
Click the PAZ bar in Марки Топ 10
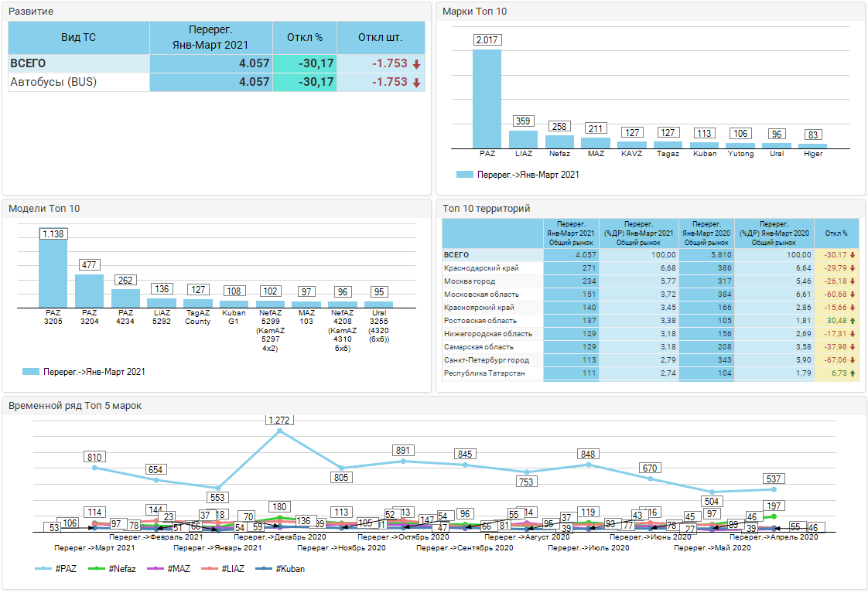tap(487, 99)
